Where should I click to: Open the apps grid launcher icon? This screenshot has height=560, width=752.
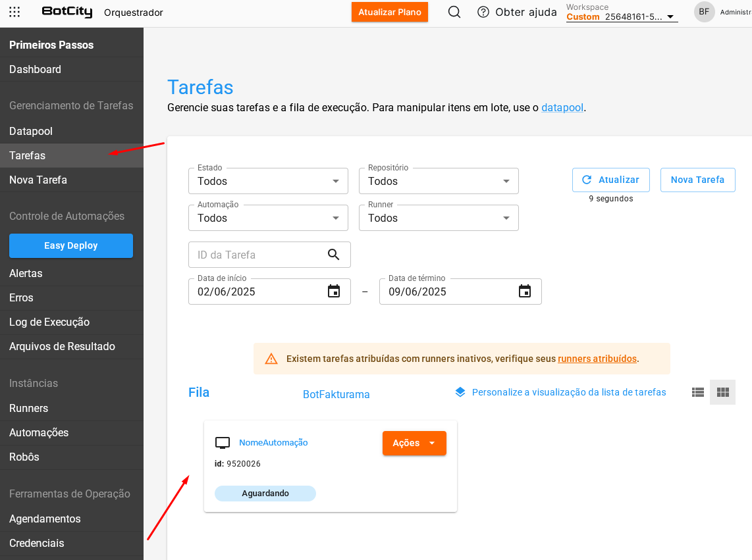(14, 12)
